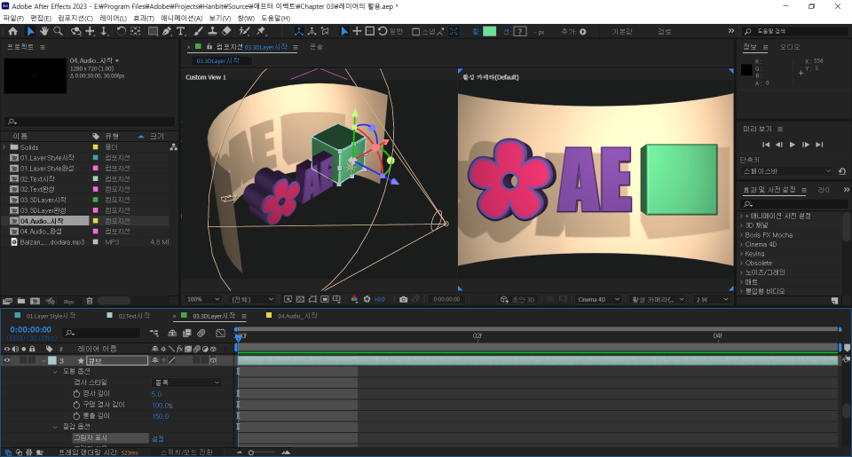Select the 03.3DLayer완성 project item
This screenshot has width=852, height=457.
coord(43,210)
